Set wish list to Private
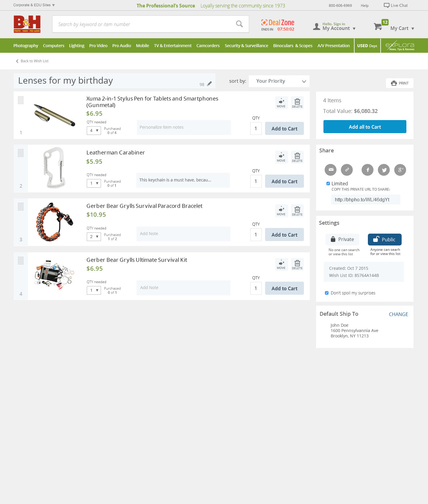This screenshot has width=428, height=504. pos(342,239)
